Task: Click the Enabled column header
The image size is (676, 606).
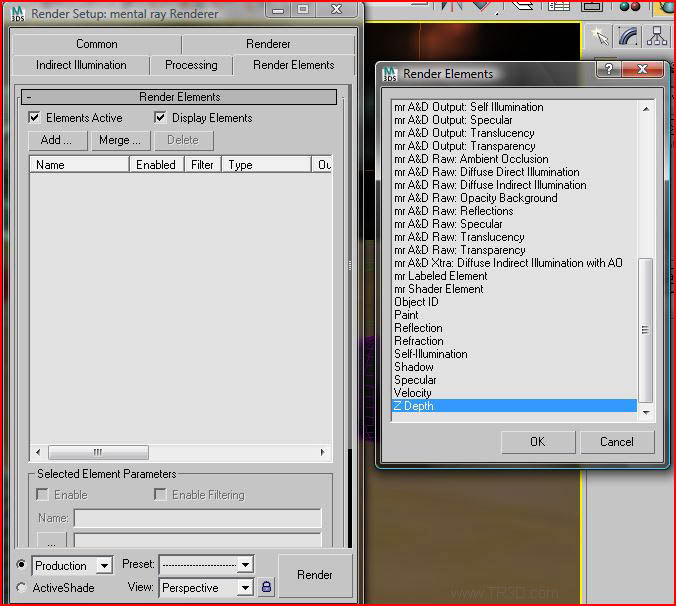Action: pyautogui.click(x=156, y=165)
